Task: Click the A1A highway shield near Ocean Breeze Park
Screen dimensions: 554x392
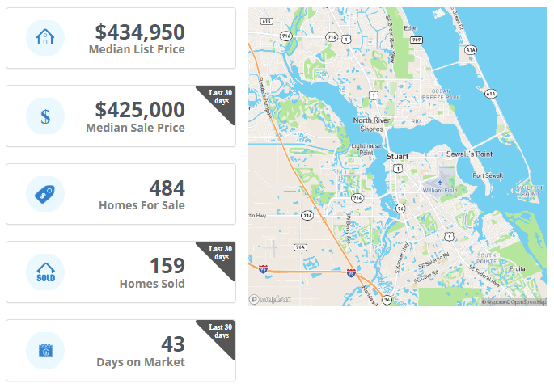Action: tap(490, 94)
